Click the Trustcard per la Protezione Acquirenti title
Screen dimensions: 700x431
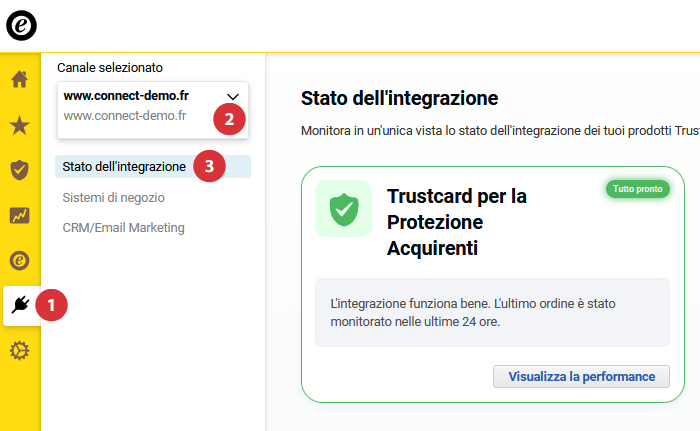(x=457, y=221)
